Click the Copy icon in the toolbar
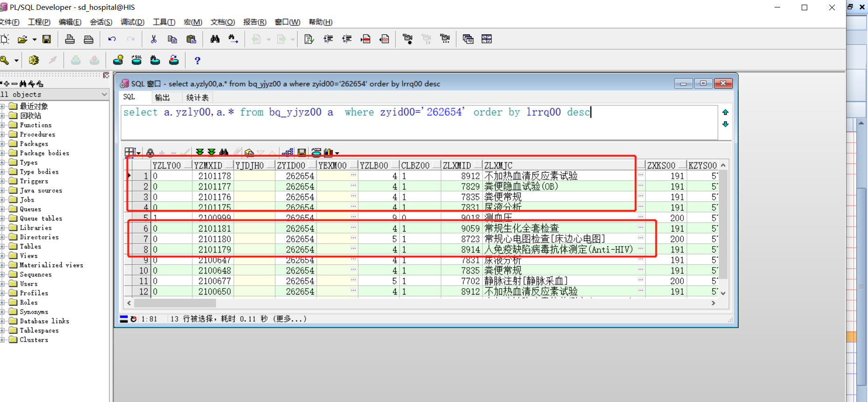The image size is (868, 402). coord(172,39)
